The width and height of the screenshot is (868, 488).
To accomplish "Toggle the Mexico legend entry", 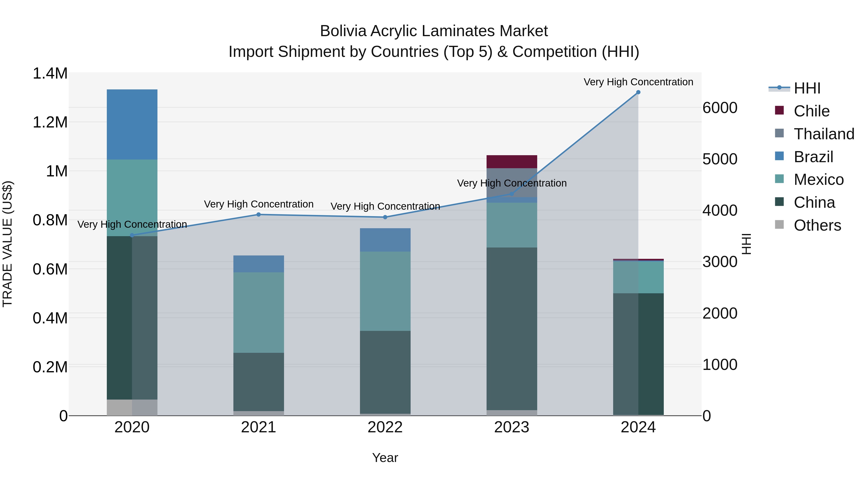I will coord(809,180).
